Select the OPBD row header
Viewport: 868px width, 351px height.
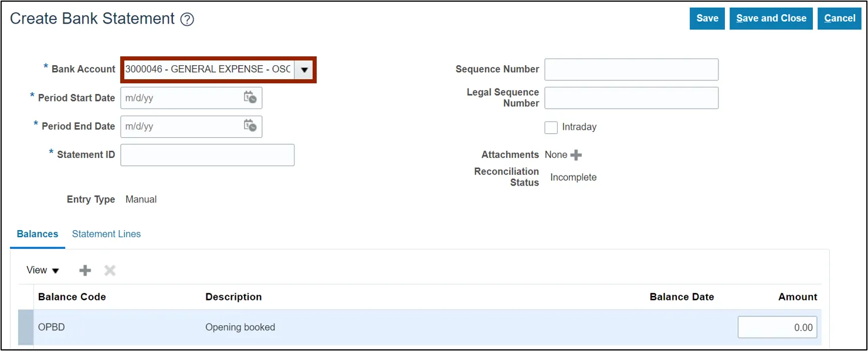click(26, 328)
